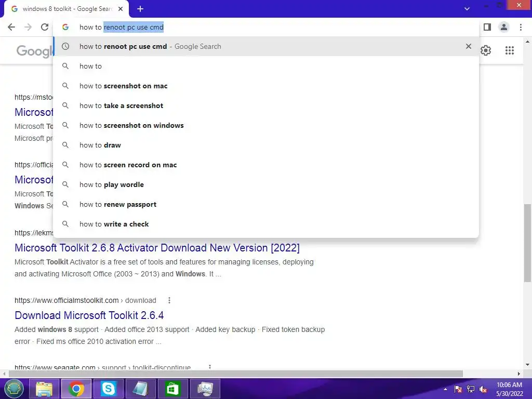This screenshot has width=532, height=399.
Task: Click the network tray icon
Action: pyautogui.click(x=471, y=389)
